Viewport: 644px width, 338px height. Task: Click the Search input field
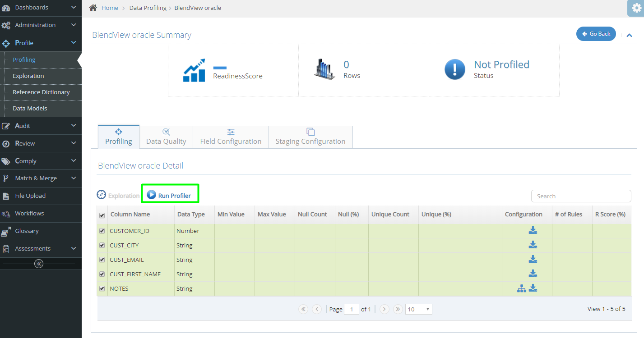(x=581, y=196)
